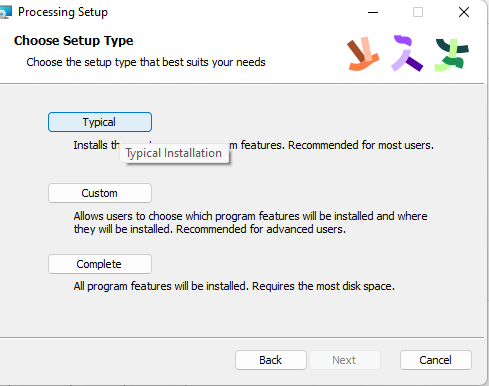Click the grayed-out maximize window button

click(x=418, y=12)
